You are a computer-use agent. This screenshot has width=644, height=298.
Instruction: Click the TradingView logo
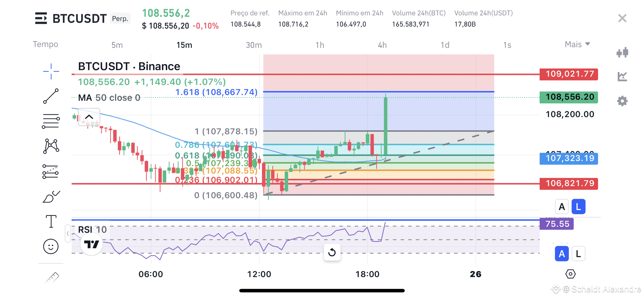click(x=91, y=245)
